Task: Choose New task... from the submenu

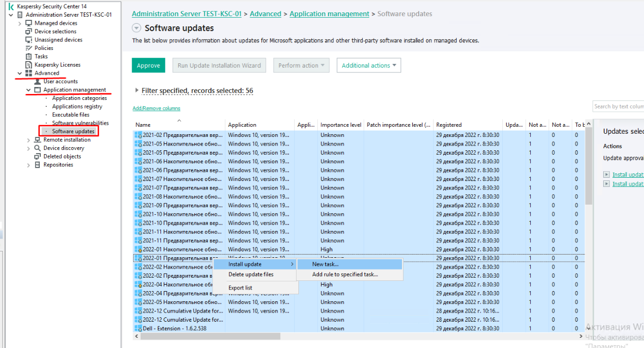Action: tap(325, 264)
